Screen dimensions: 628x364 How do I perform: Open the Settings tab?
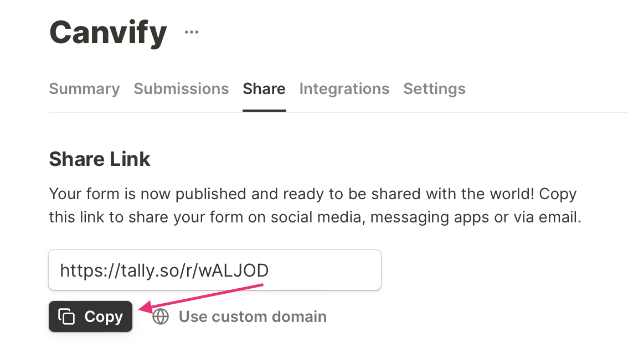pyautogui.click(x=434, y=89)
